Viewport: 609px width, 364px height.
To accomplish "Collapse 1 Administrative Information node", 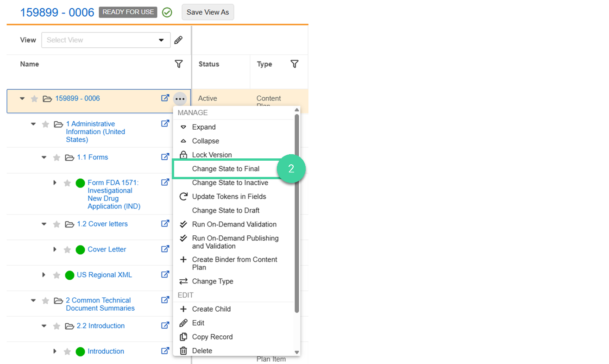I will tap(33, 124).
